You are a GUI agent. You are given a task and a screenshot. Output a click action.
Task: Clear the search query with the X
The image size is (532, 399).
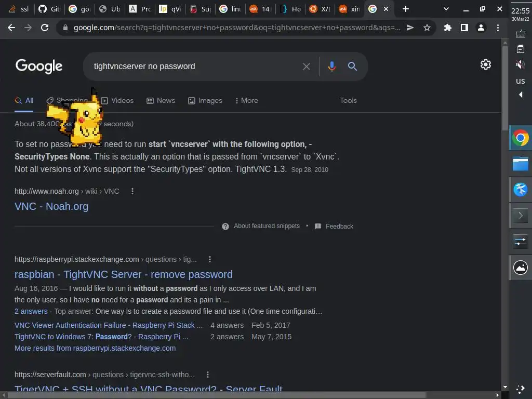[307, 66]
